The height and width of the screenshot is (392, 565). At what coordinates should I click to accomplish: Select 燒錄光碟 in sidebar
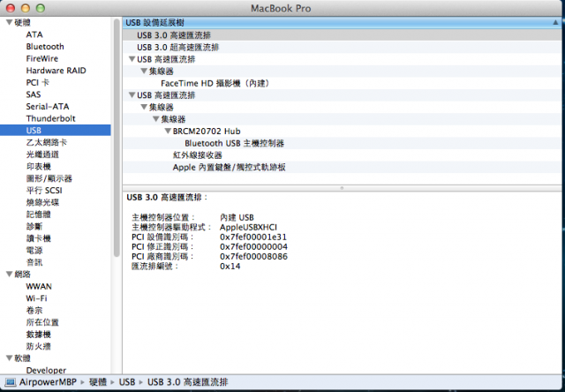pos(42,202)
